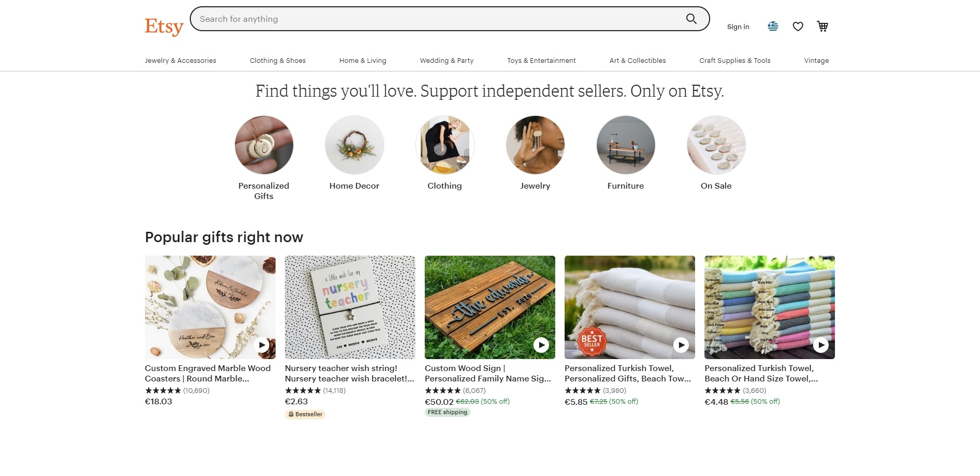Play the Custom Wood Sign video
Image resolution: width=980 pixels, height=476 pixels.
[541, 345]
